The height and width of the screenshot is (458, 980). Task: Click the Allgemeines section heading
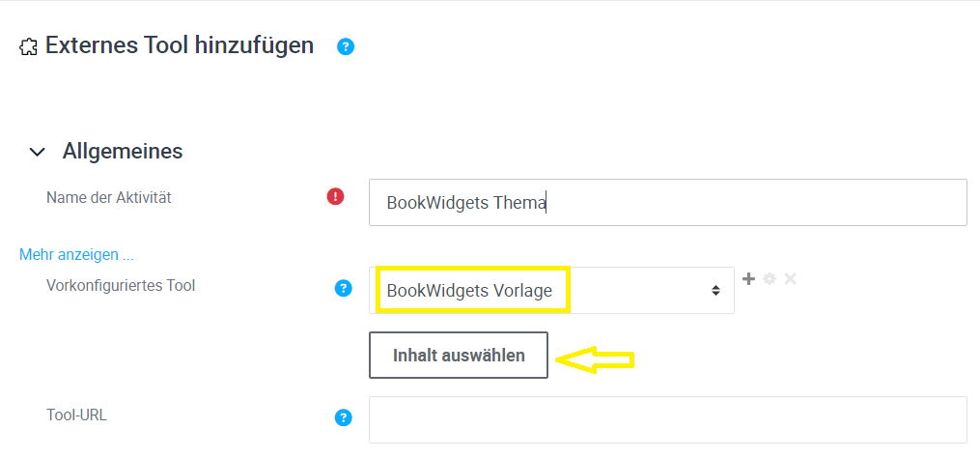tap(123, 151)
